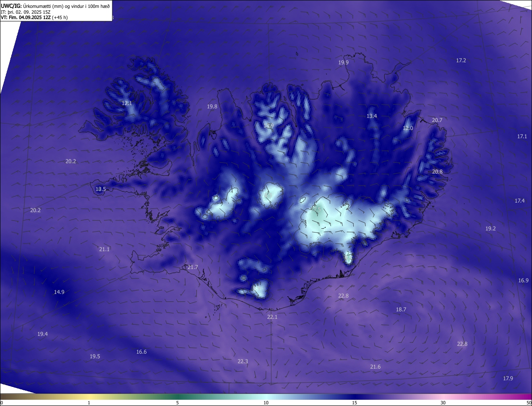
Task: Click the 0 tick on the color scale
Action: tap(2, 403)
